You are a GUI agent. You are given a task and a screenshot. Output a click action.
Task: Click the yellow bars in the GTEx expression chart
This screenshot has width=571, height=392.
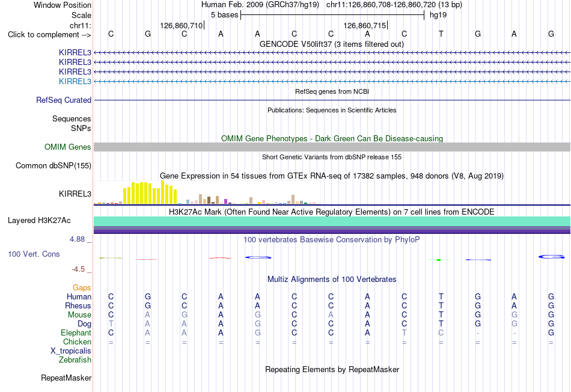click(150, 193)
